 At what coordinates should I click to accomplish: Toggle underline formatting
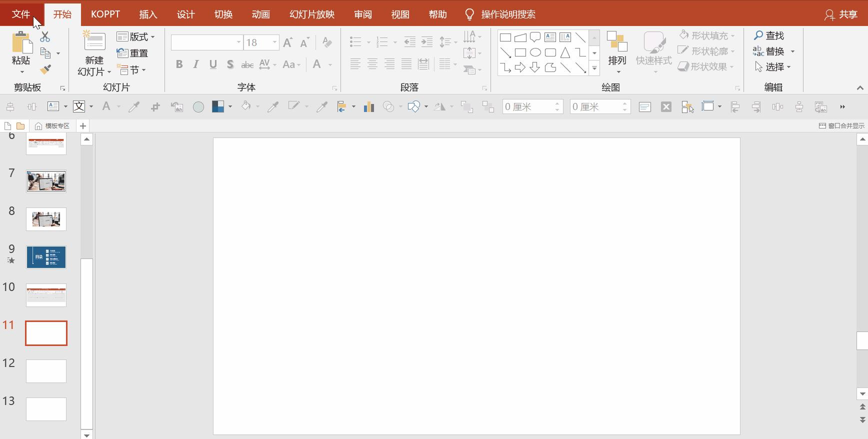[213, 64]
